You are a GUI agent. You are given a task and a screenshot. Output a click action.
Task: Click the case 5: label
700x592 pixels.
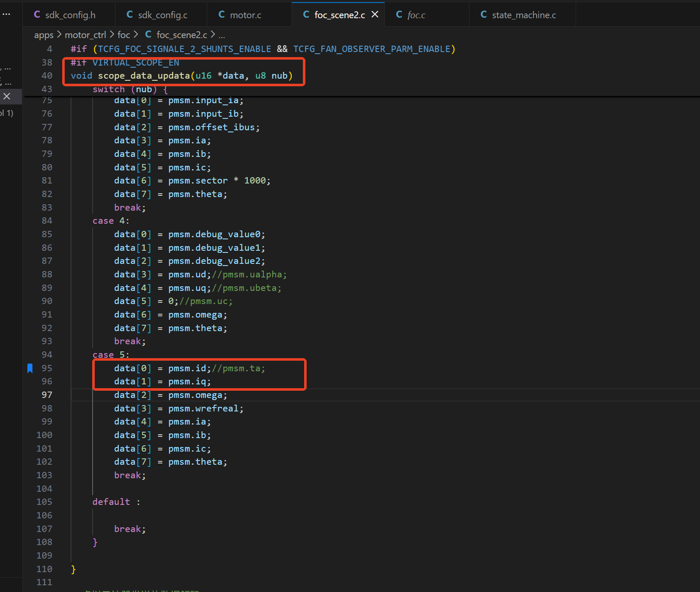point(111,355)
